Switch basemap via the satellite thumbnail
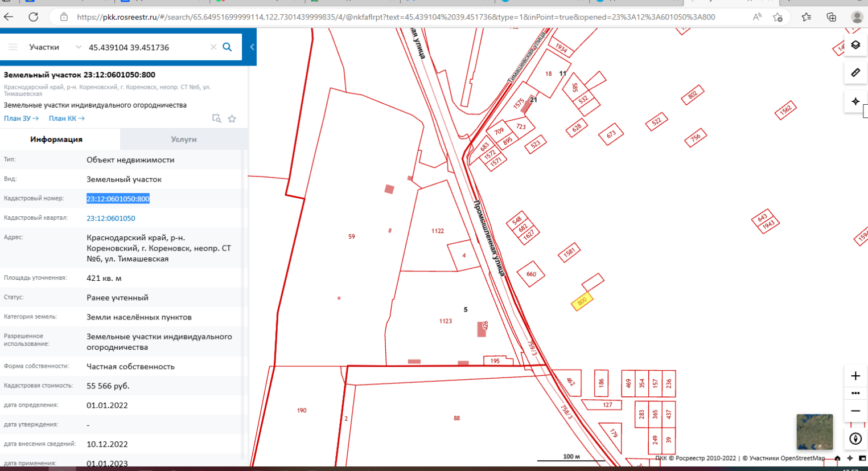The width and height of the screenshot is (868, 471). [814, 432]
